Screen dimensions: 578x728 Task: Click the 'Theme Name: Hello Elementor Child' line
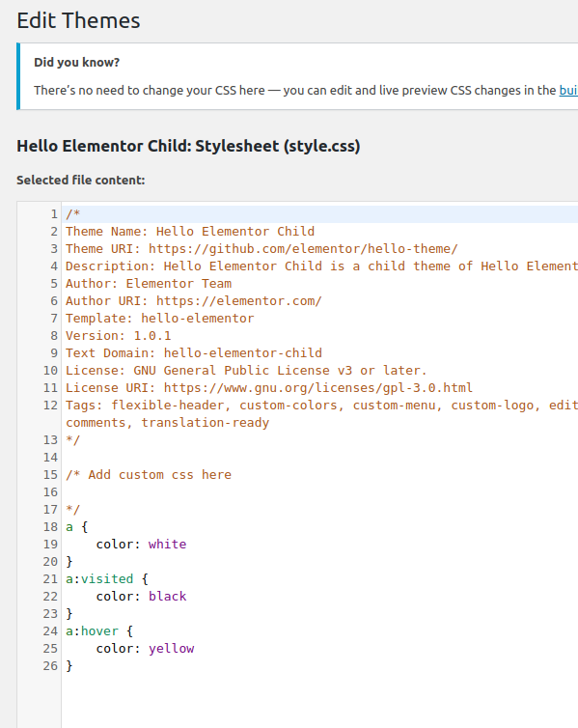coord(190,231)
